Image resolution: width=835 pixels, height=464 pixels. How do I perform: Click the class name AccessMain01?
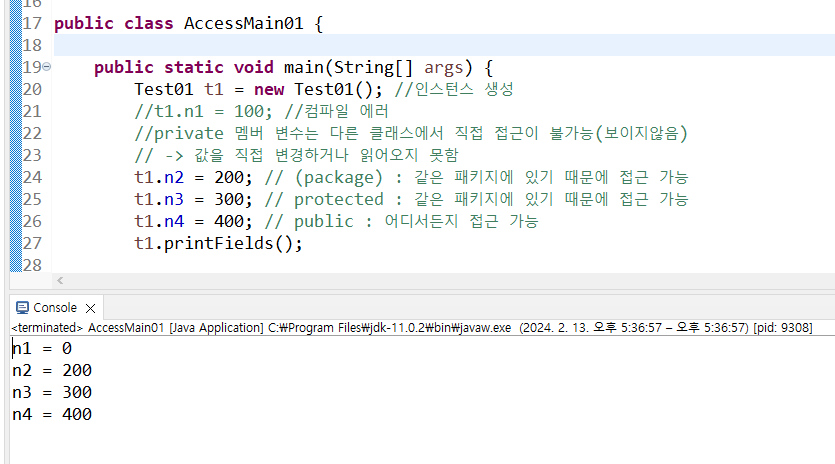[244, 23]
